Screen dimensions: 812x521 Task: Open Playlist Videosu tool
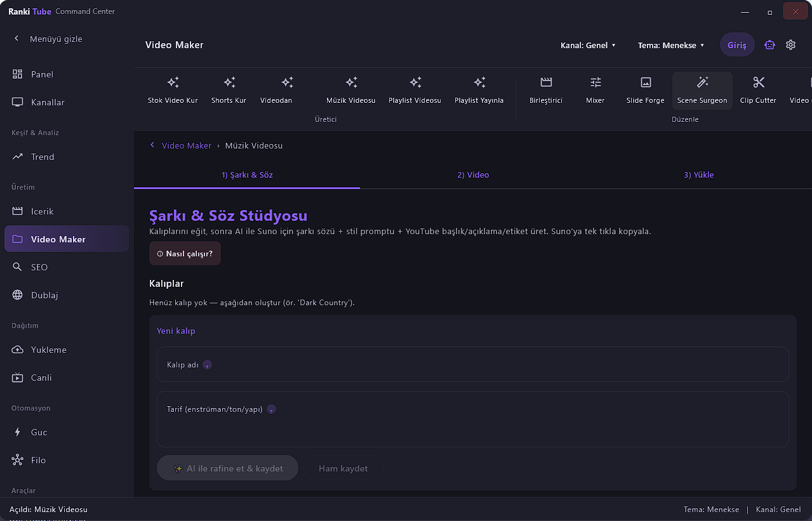pyautogui.click(x=415, y=91)
